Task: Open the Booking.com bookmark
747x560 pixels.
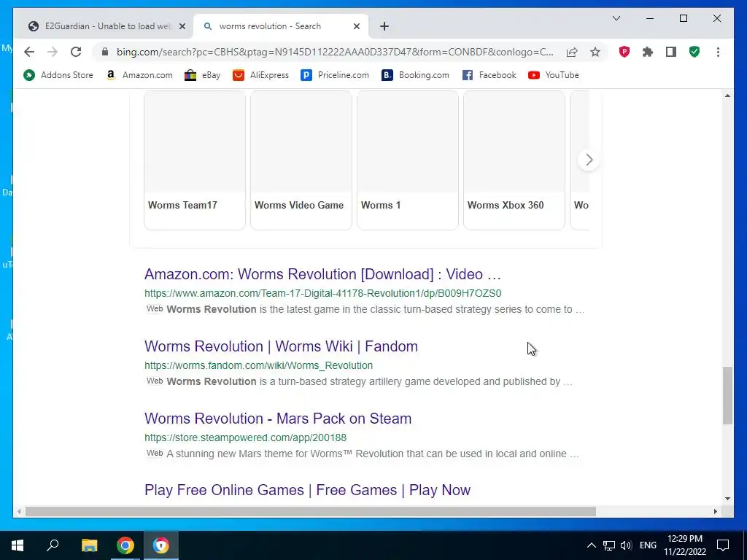Action: point(415,75)
